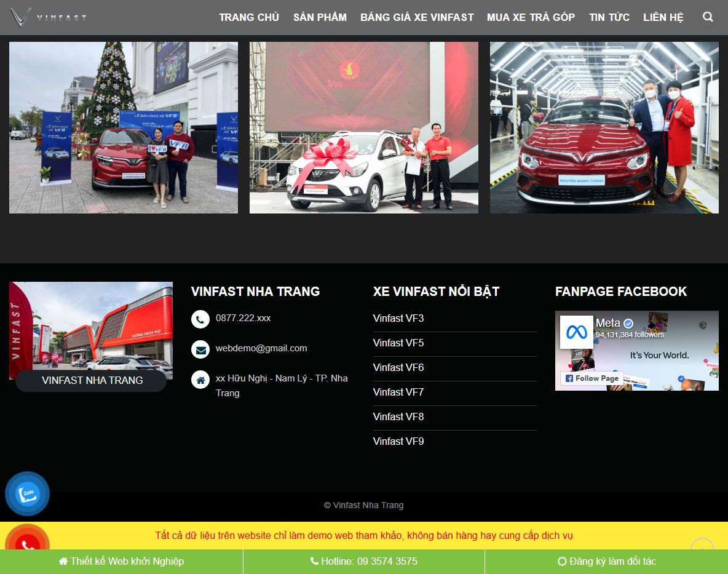Open the Vinfast VF7 link
This screenshot has width=728, height=574.
(x=398, y=392)
